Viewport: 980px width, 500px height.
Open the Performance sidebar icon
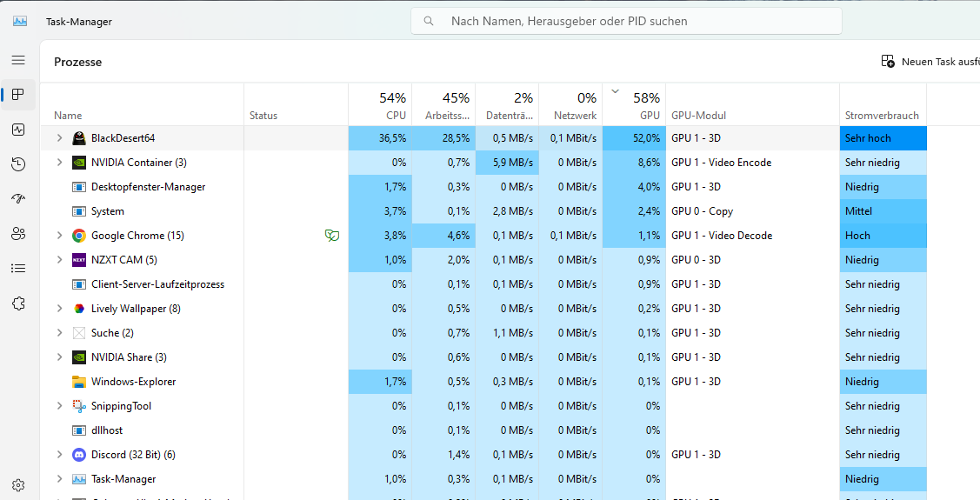pyautogui.click(x=18, y=130)
